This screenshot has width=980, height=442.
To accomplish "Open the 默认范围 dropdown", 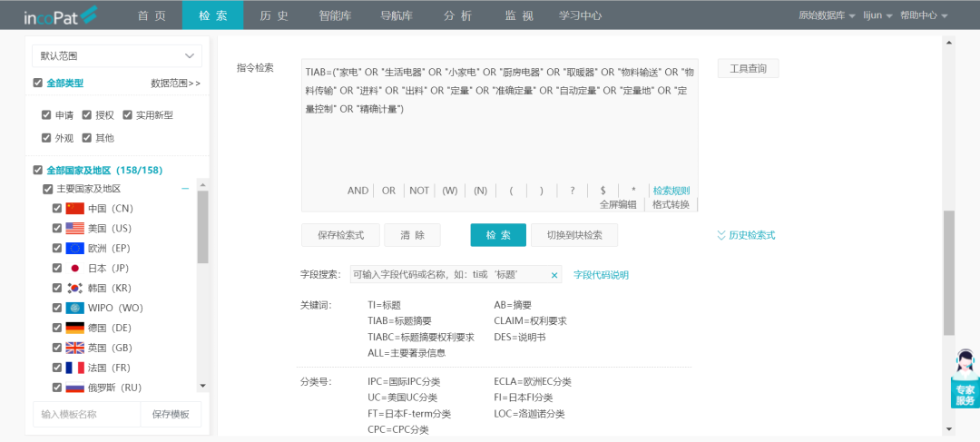I will pos(116,55).
